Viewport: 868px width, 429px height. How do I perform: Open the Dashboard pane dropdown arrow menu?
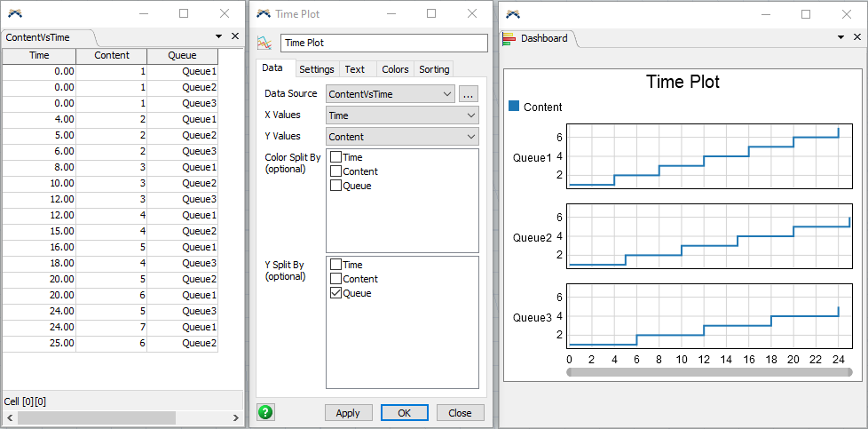[840, 38]
